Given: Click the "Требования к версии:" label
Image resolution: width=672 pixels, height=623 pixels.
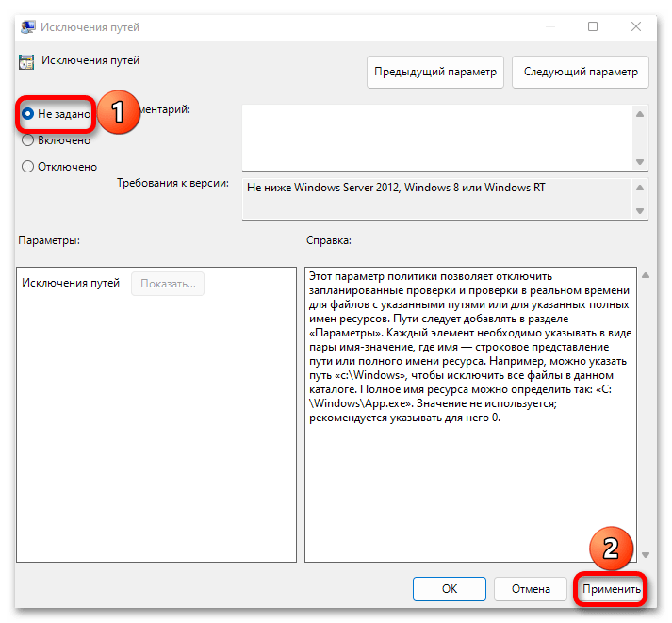Looking at the screenshot, I should [x=172, y=184].
